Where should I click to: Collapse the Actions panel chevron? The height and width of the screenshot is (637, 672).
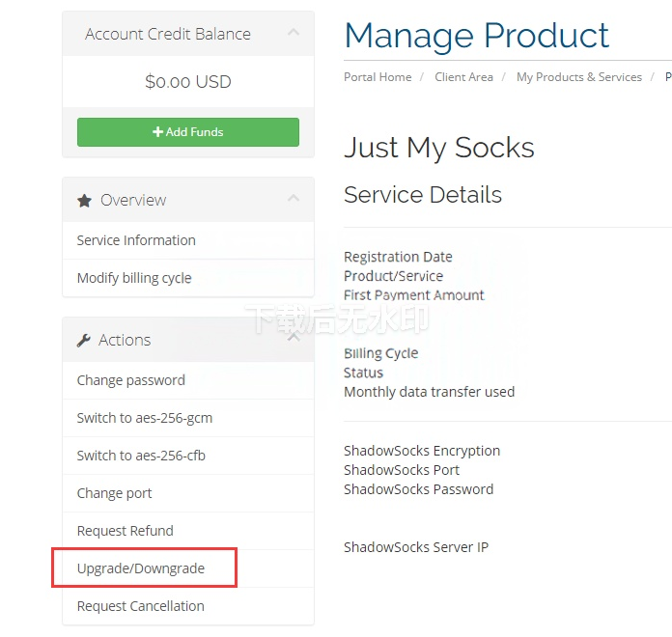(x=294, y=339)
